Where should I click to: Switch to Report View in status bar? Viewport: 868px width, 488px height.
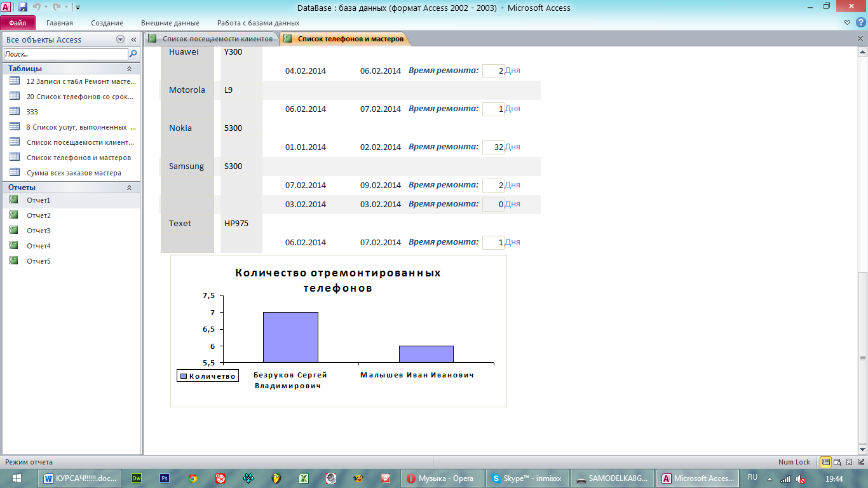coord(826,462)
